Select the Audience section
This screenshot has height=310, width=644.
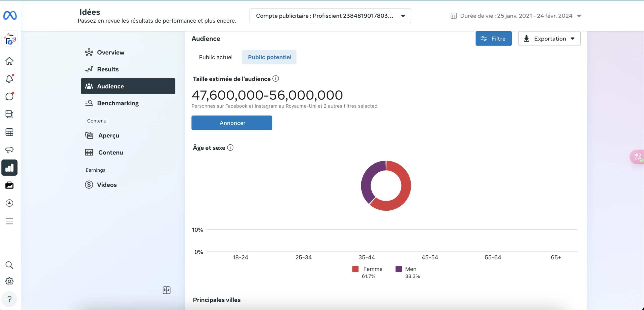pos(128,86)
